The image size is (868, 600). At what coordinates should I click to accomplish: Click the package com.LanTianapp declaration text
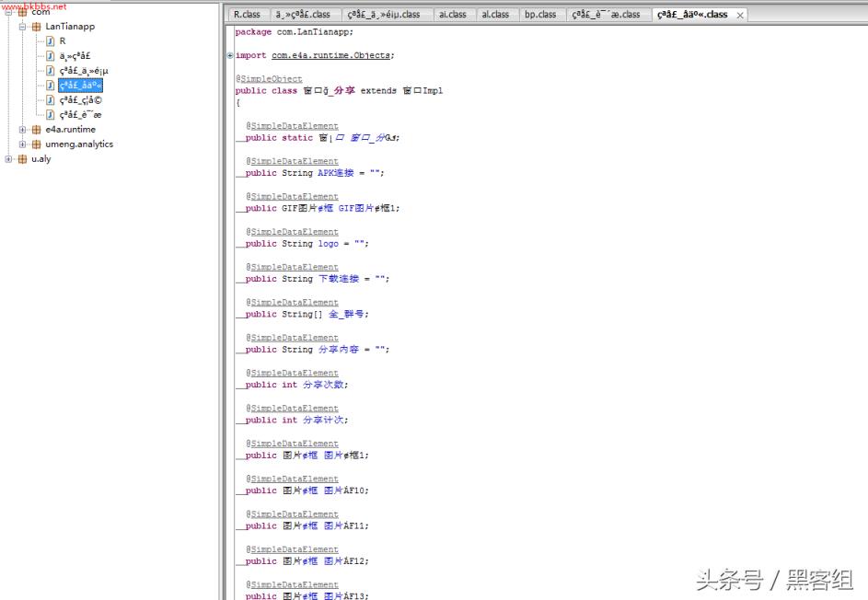pos(294,32)
